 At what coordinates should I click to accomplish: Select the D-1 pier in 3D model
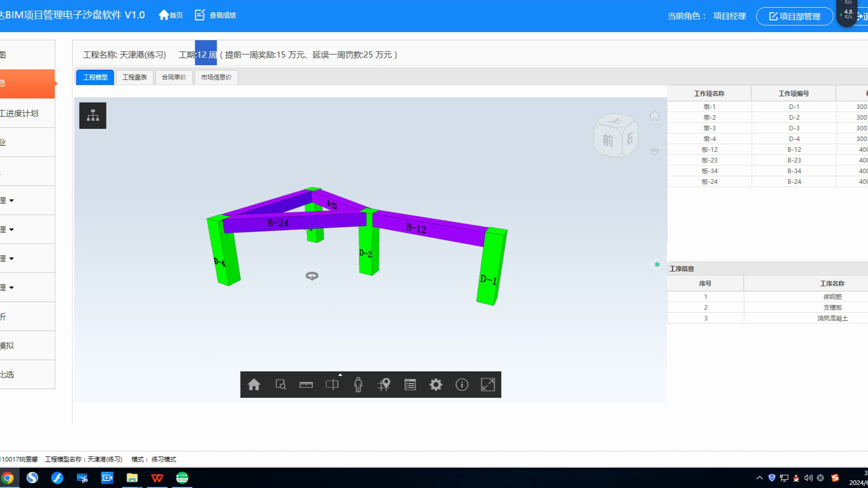[x=491, y=267]
